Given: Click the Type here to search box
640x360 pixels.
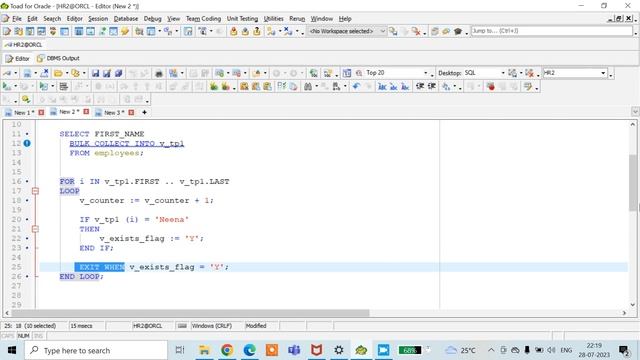Looking at the screenshot, I should coord(96,350).
